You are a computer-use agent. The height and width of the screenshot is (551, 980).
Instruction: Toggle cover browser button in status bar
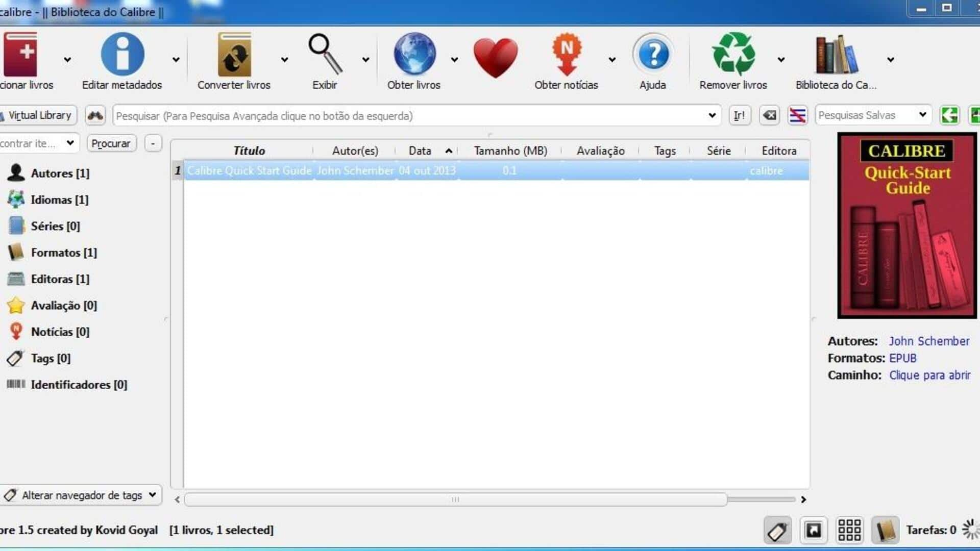pyautogui.click(x=814, y=531)
